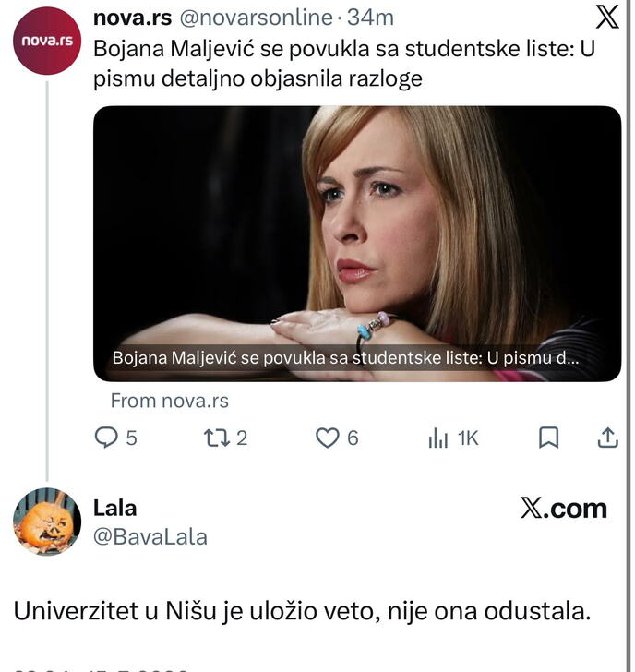The width and height of the screenshot is (635, 672).
Task: Share the tweet via upload icon
Action: [607, 438]
